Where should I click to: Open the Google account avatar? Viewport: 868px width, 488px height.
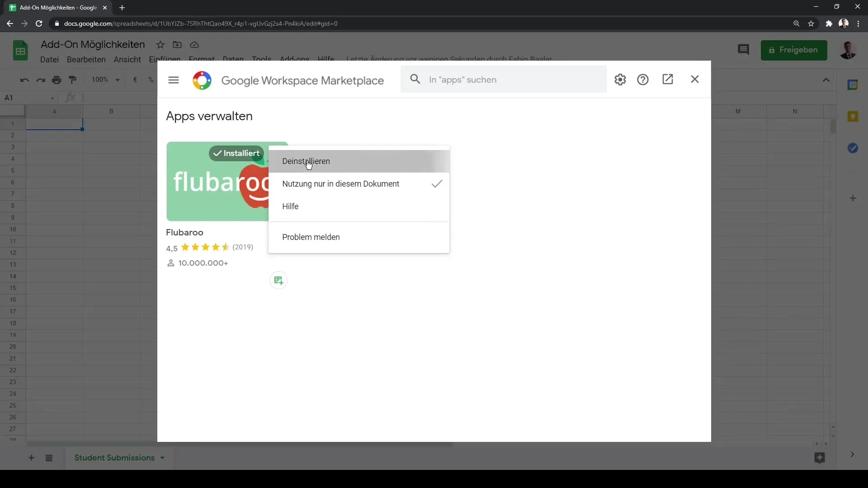pos(848,50)
